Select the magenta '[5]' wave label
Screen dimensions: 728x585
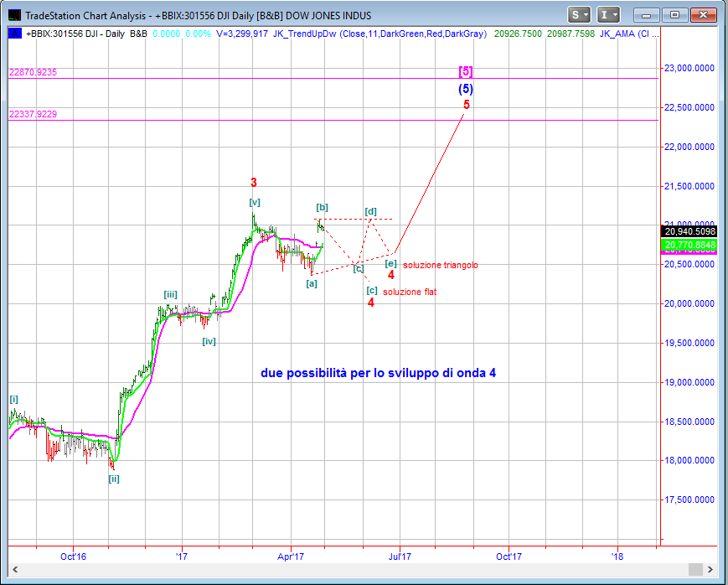[x=465, y=71]
